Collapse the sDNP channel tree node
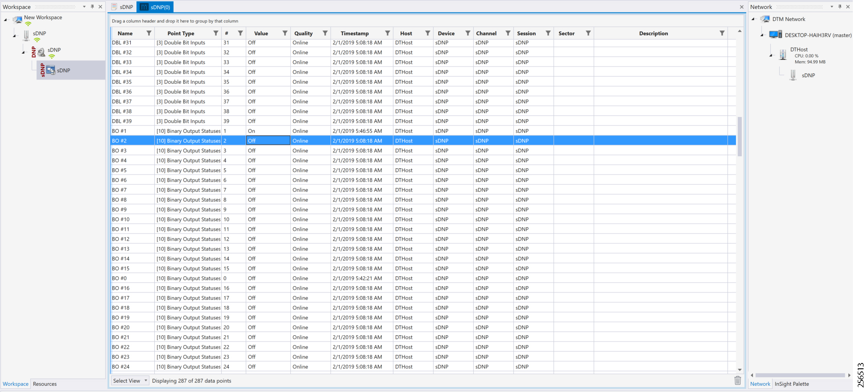Image resolution: width=868 pixels, height=392 pixels. click(15, 36)
